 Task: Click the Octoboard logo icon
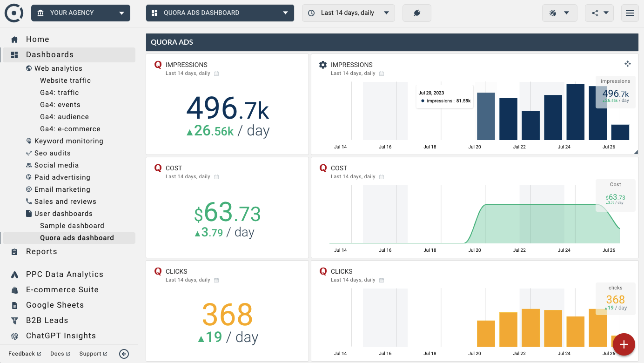(x=14, y=13)
